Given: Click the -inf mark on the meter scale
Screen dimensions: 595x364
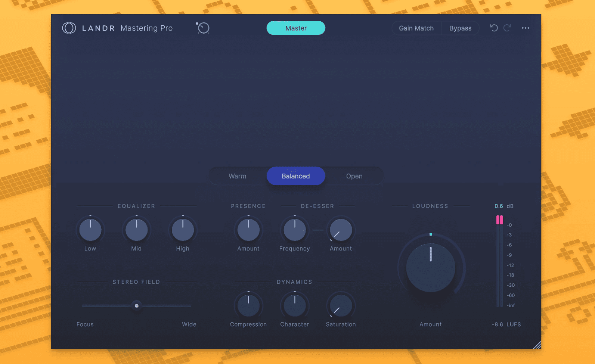Looking at the screenshot, I should [511, 305].
